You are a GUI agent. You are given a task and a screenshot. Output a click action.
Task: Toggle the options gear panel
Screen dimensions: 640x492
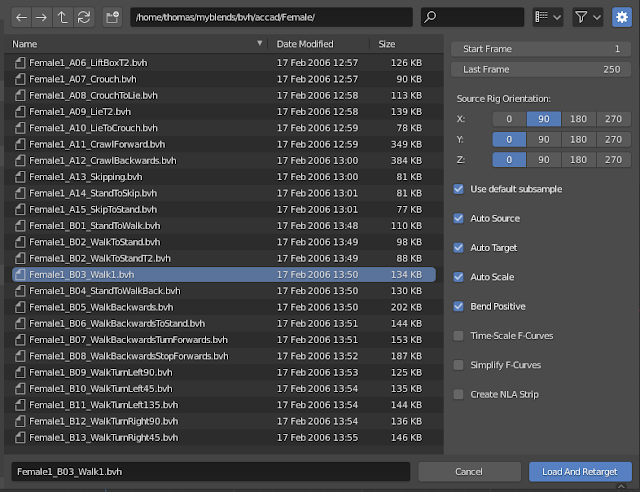pos(622,18)
